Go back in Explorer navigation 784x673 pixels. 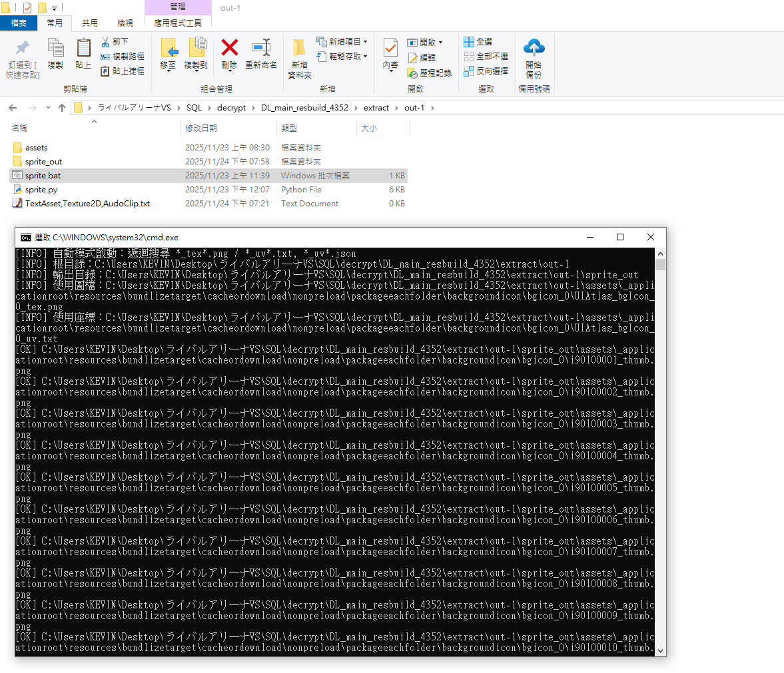pyautogui.click(x=13, y=108)
